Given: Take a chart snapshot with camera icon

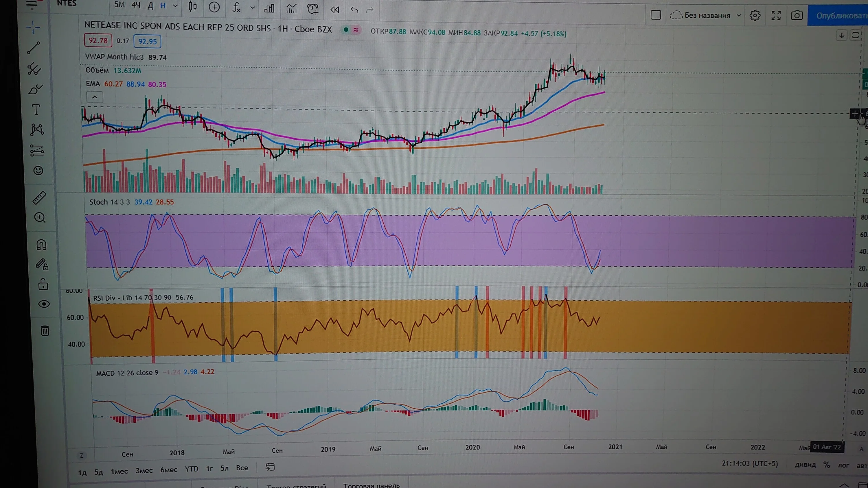Looking at the screenshot, I should 797,16.
